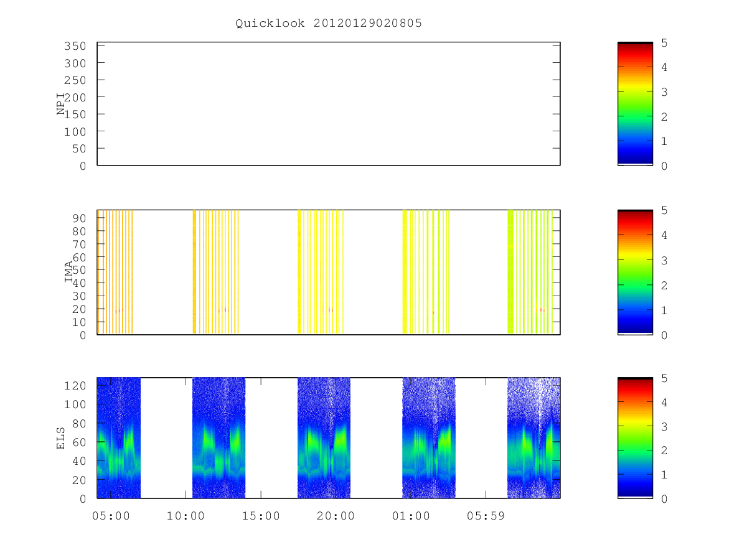The width and height of the screenshot is (747, 560).
Task: Click the 01:00 time axis label
Action: (x=411, y=516)
